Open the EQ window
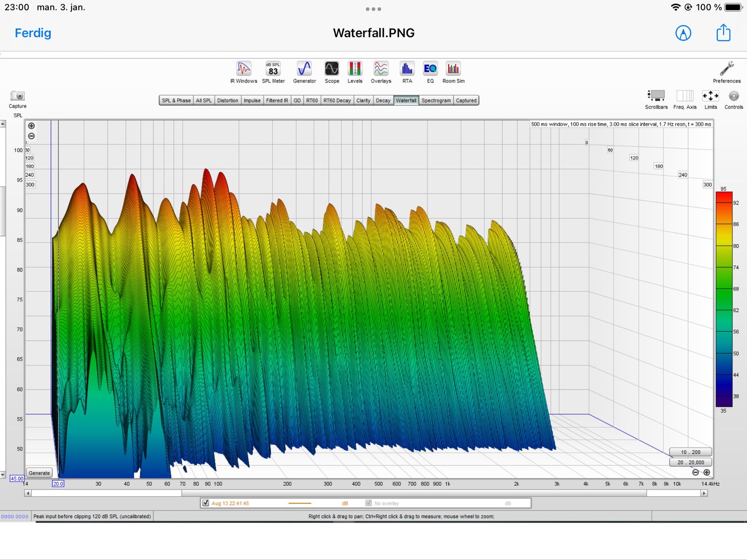Screen dimensions: 747x560 (x=430, y=72)
